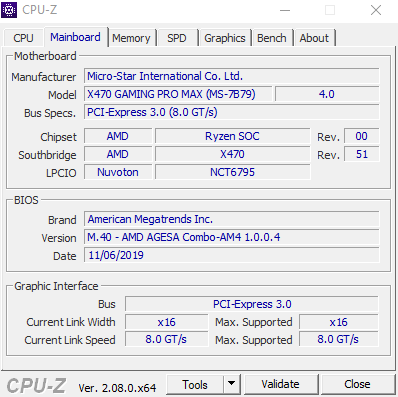Click the CPU-Z app icon in title bar
Viewport: 398px width, 397px height.
(x=9, y=10)
